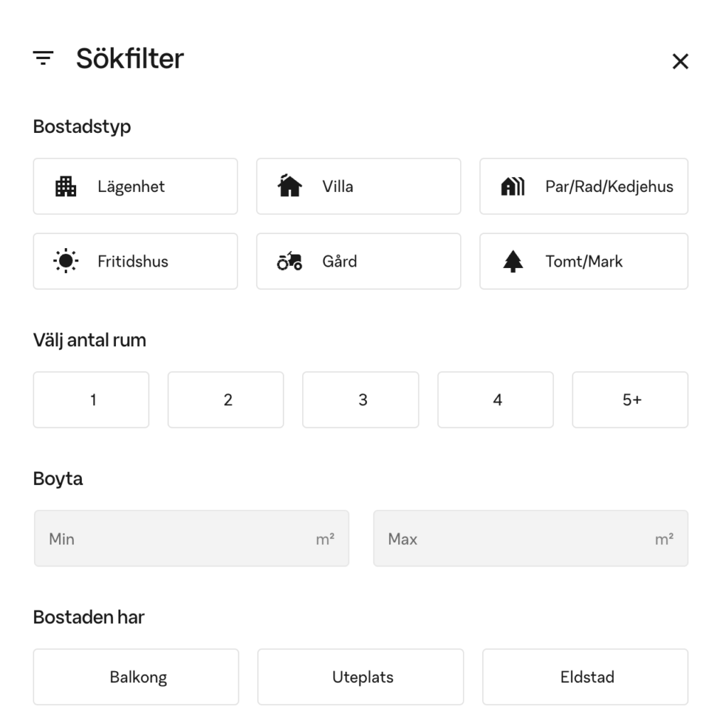
Task: Click the Max boyta input field
Action: tap(530, 538)
